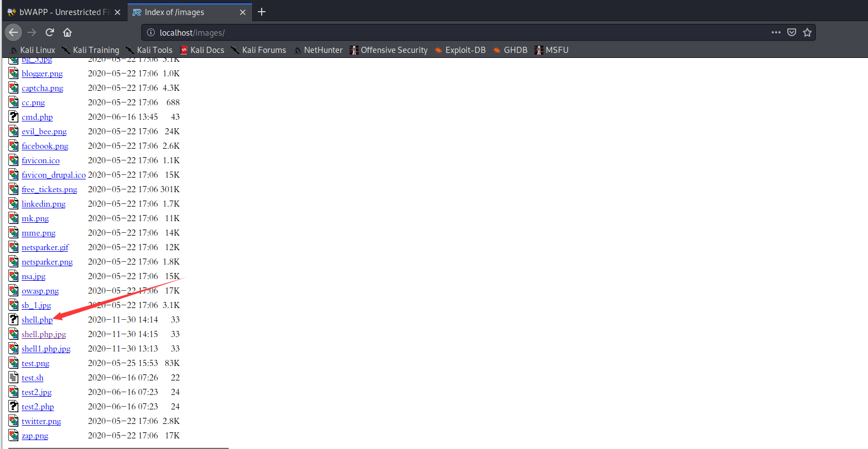The image size is (868, 449).
Task: Open page actions three-dot menu
Action: point(776,32)
